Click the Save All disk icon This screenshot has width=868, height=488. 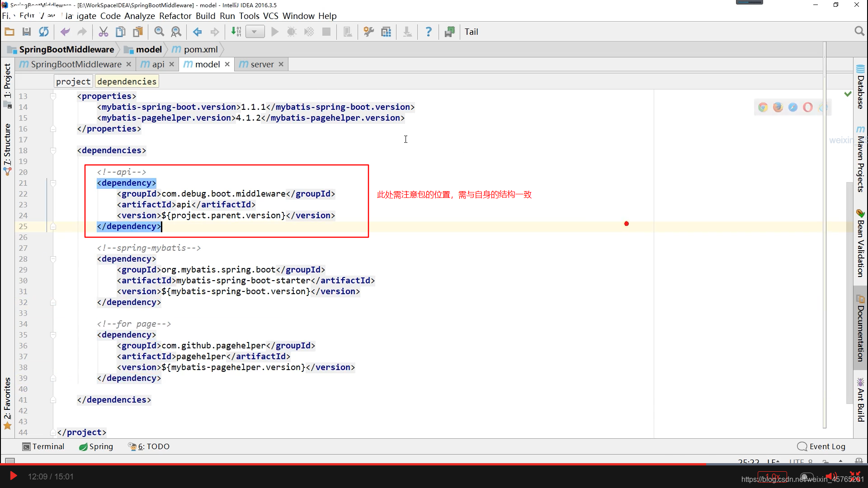27,32
